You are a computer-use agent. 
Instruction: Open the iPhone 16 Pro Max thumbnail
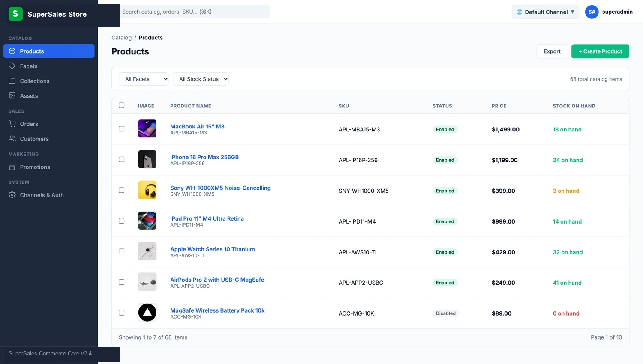[147, 159]
